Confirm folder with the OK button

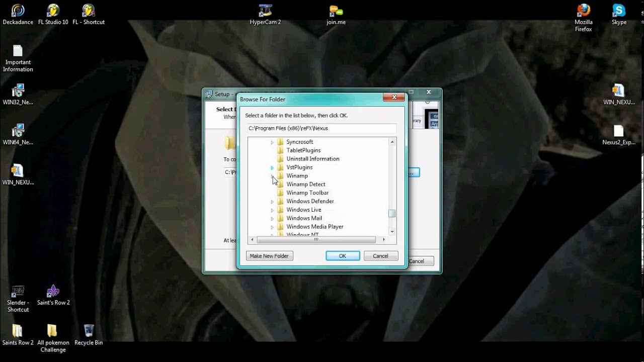(x=343, y=256)
